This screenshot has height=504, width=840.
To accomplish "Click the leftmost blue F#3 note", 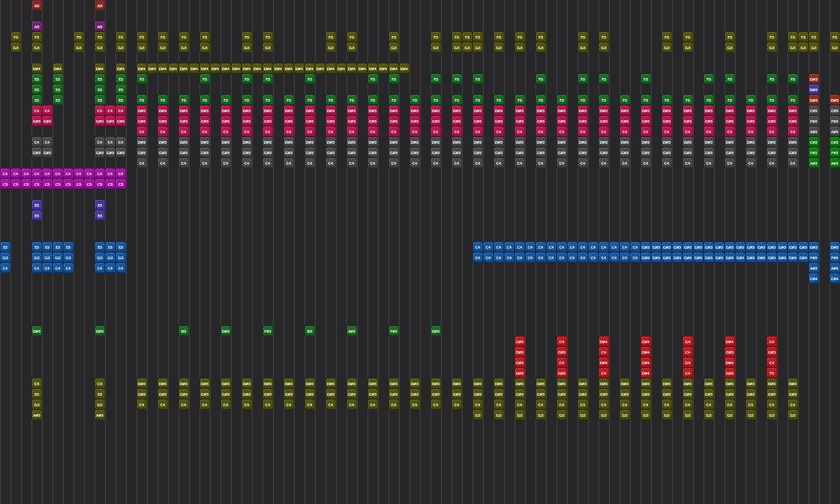I will click(814, 257).
